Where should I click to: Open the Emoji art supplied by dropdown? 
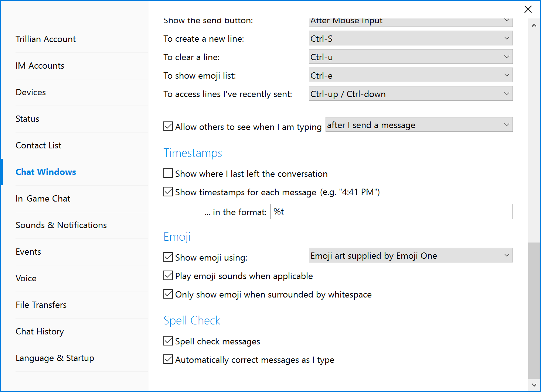[411, 255]
